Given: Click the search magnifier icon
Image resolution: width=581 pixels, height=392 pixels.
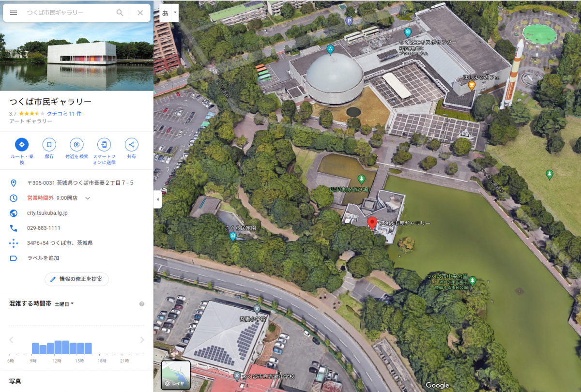Looking at the screenshot, I should pos(120,13).
